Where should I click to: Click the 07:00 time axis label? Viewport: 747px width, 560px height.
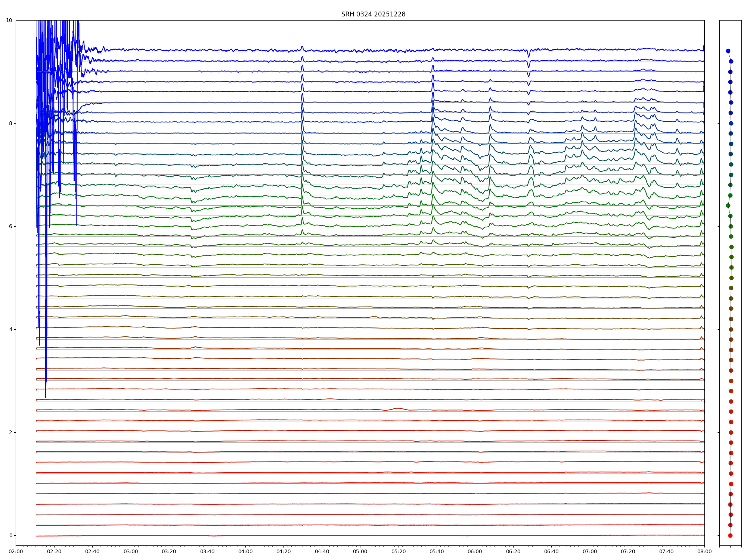[590, 552]
